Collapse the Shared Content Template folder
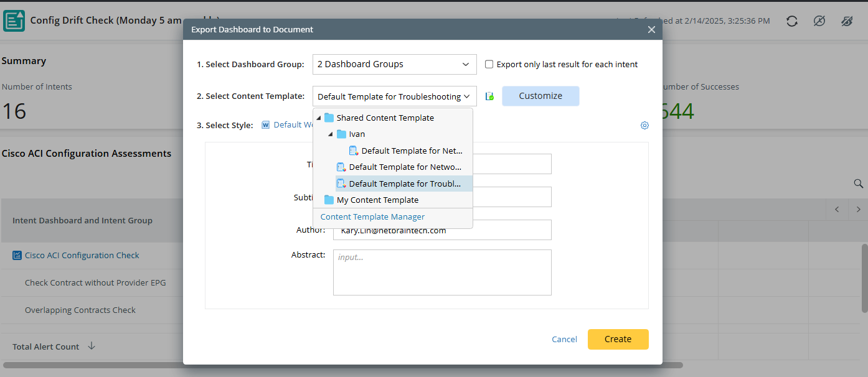 (x=319, y=118)
